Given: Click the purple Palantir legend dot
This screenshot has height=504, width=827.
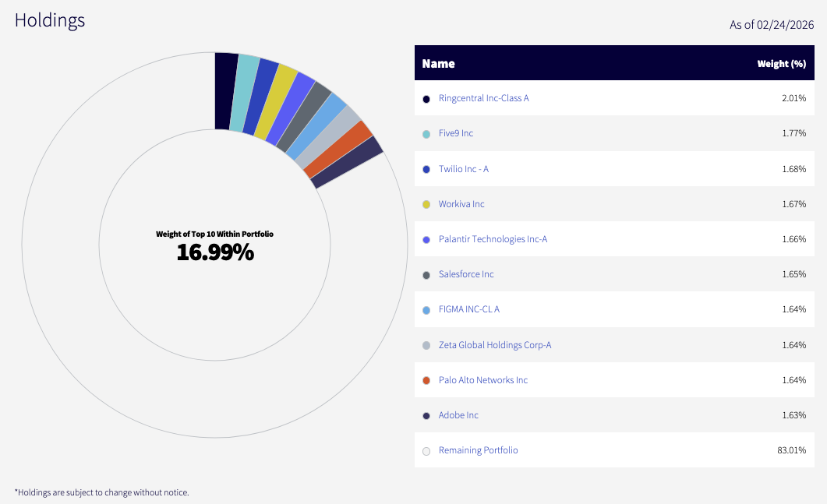Looking at the screenshot, I should (x=426, y=240).
